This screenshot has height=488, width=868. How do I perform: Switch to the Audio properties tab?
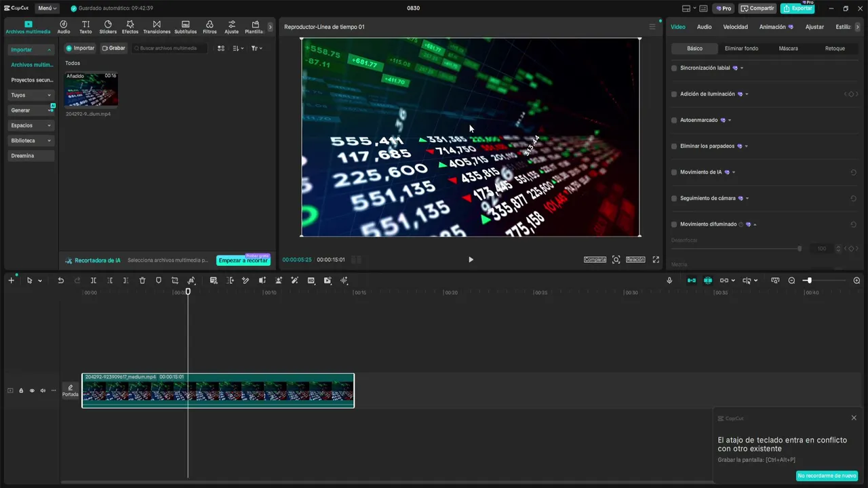(x=704, y=27)
